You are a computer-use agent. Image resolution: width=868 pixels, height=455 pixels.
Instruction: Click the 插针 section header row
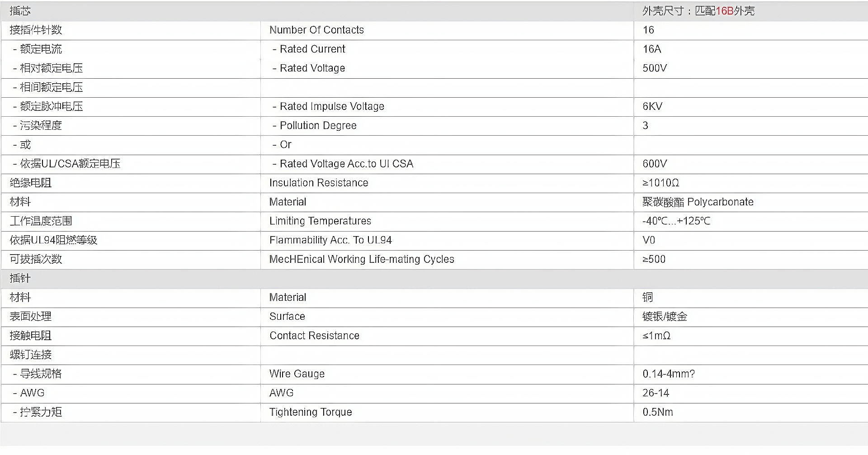click(x=434, y=279)
